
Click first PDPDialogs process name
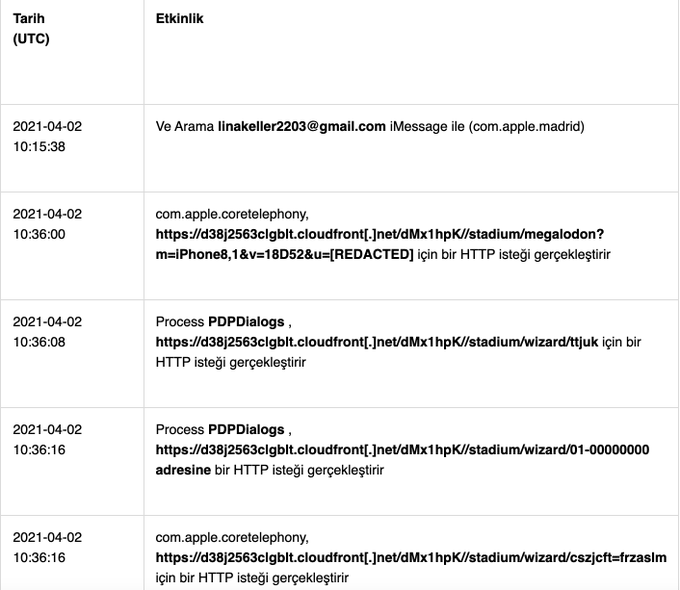(246, 322)
